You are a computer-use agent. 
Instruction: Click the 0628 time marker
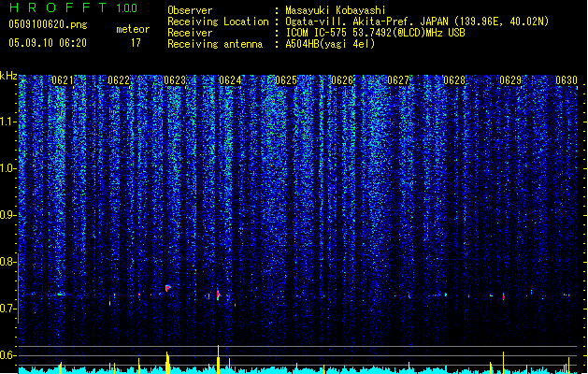(454, 80)
